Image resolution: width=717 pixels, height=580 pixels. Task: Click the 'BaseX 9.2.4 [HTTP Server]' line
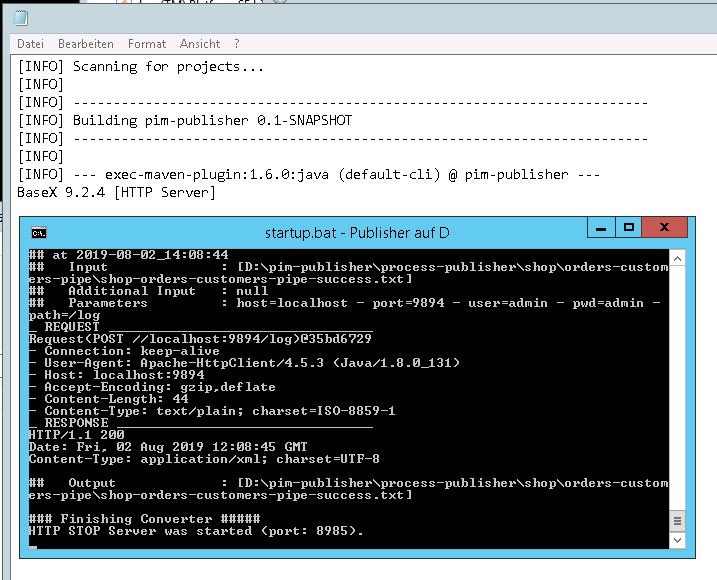pyautogui.click(x=116, y=193)
